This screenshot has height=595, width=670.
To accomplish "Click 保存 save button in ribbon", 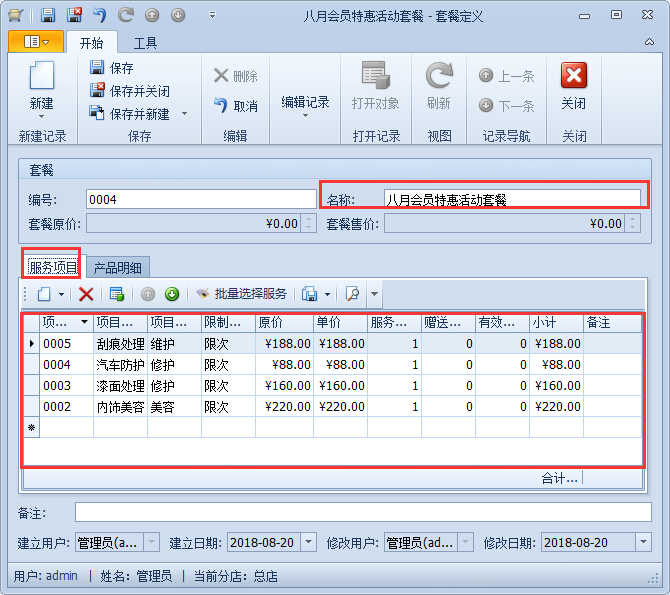I will point(112,68).
